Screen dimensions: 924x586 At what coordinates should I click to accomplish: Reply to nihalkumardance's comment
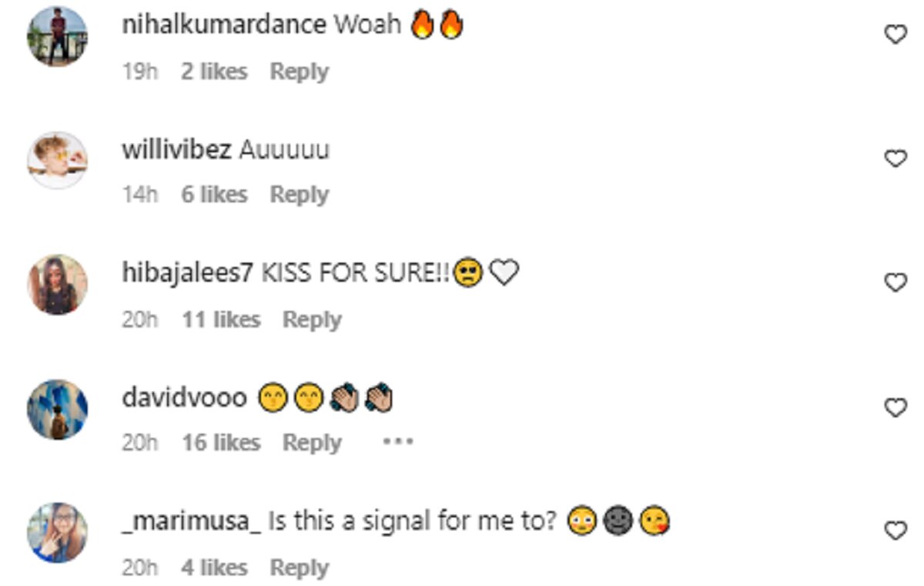pyautogui.click(x=299, y=72)
